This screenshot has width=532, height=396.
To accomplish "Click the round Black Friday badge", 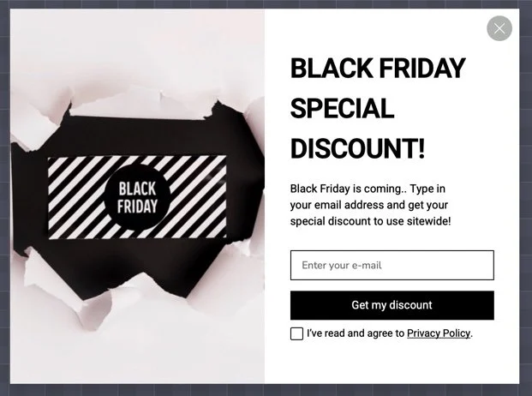I will click(x=137, y=198).
